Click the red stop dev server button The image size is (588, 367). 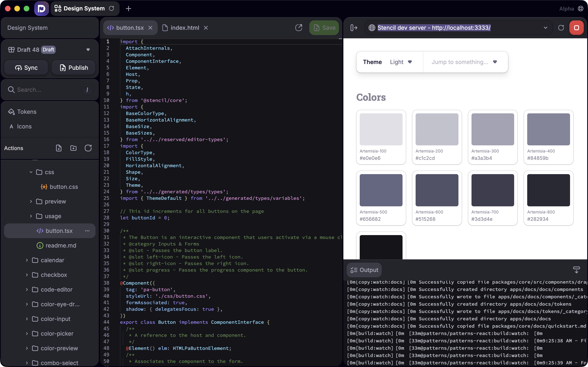pyautogui.click(x=576, y=28)
